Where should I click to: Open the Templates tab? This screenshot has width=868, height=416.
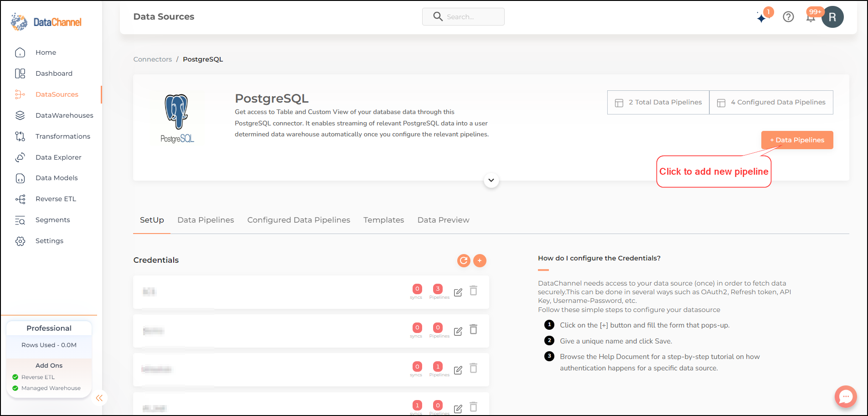[384, 220]
